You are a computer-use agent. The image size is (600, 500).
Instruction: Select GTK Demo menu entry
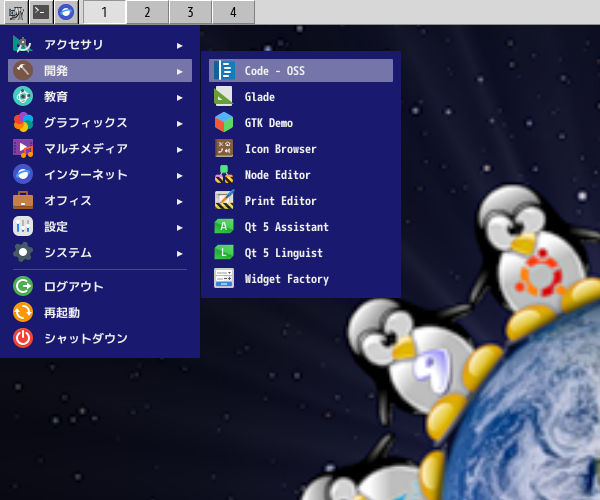[301, 122]
